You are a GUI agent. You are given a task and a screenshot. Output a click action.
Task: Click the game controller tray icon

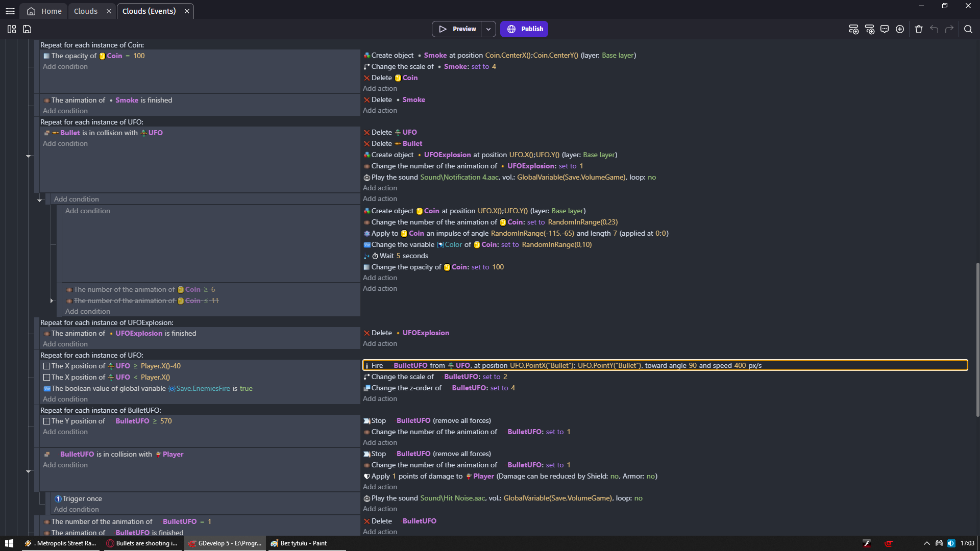[x=939, y=543]
